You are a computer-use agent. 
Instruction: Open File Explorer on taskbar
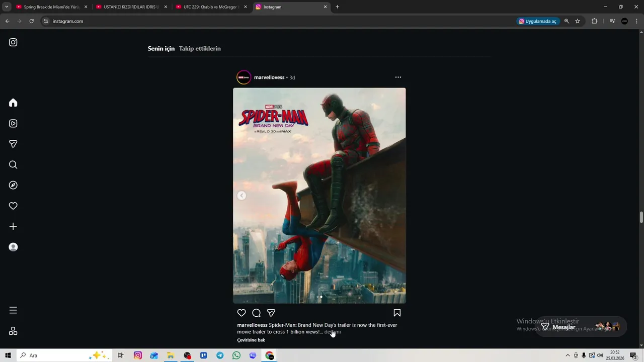(171, 355)
